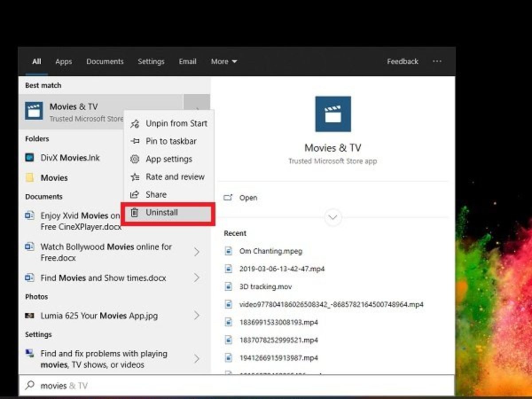The height and width of the screenshot is (399, 532).
Task: Choose Pin to taskbar in context menu
Action: tap(169, 141)
